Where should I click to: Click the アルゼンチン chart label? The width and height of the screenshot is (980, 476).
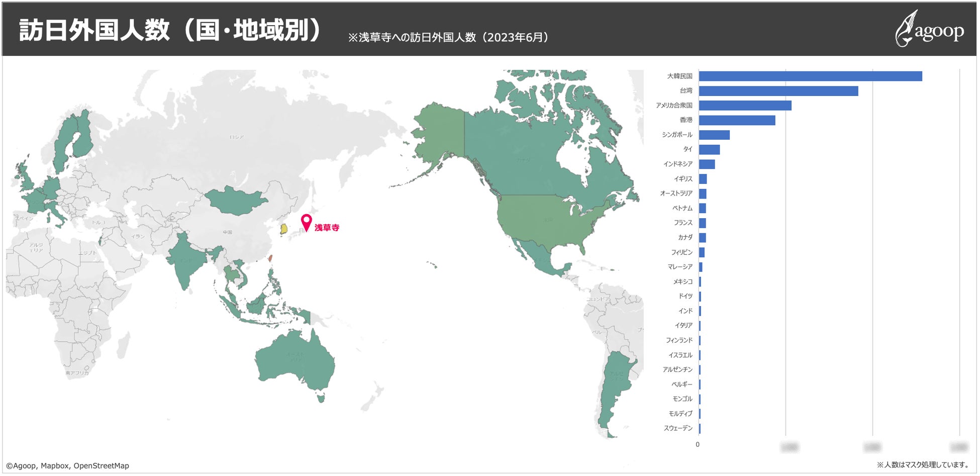coord(677,369)
